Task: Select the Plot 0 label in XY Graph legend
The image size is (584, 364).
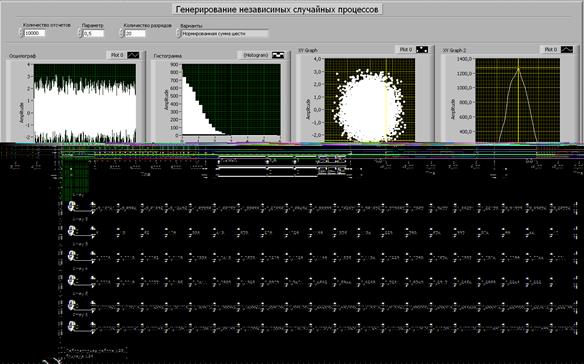Action: [x=406, y=50]
